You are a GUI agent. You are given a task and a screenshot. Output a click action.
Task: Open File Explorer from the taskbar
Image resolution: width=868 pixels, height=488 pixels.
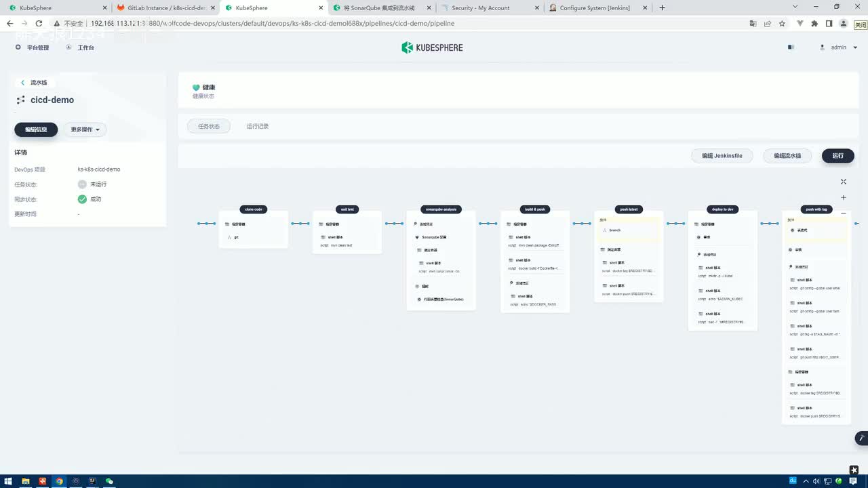click(x=26, y=481)
